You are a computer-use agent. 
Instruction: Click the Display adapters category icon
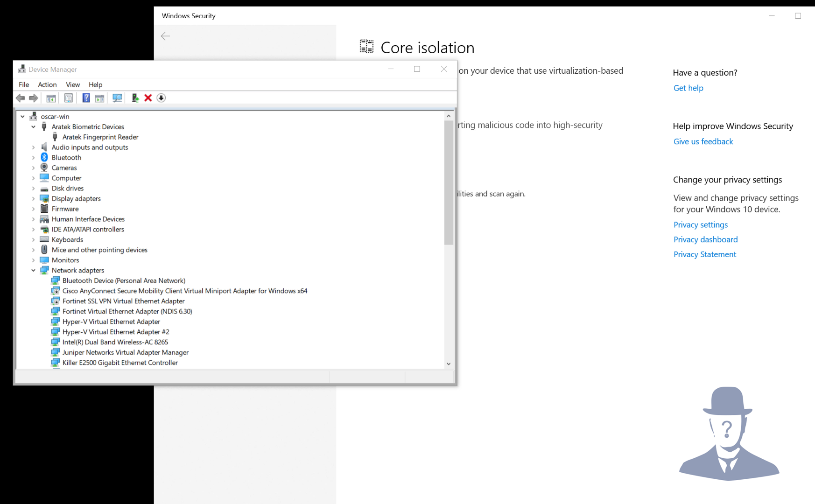click(x=44, y=198)
